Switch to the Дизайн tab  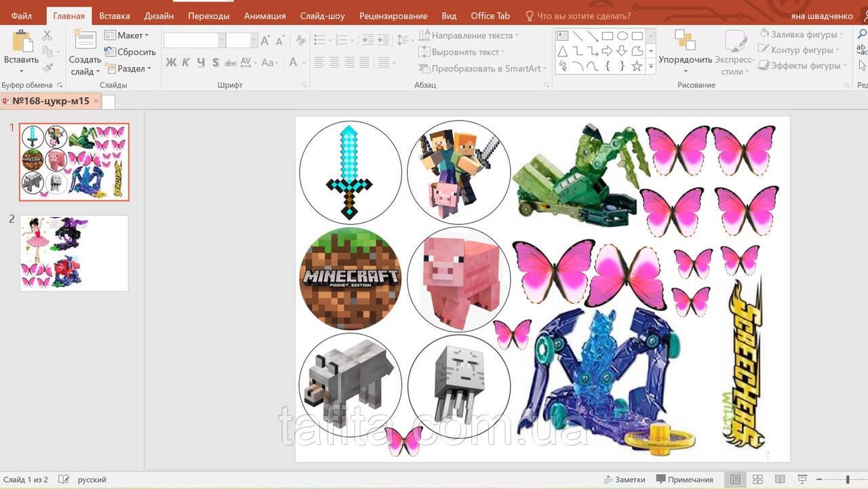[x=159, y=16]
